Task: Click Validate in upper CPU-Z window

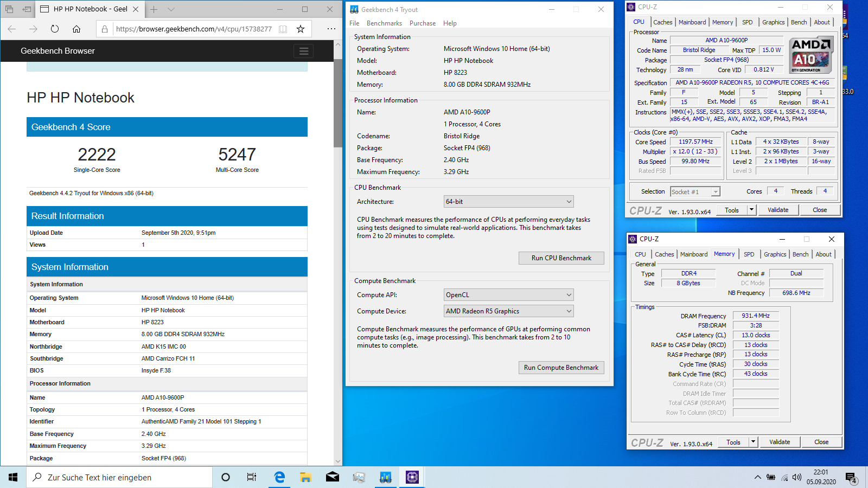Action: pyautogui.click(x=778, y=210)
